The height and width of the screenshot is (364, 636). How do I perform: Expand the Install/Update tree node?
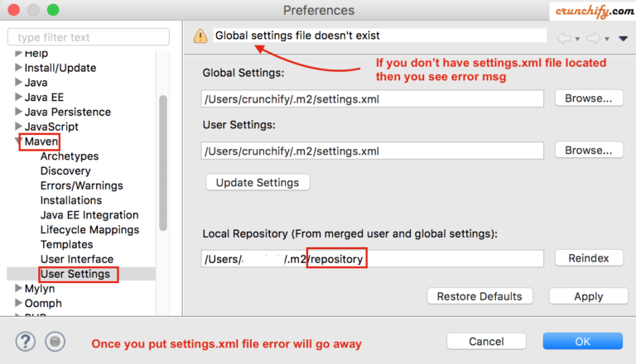click(19, 68)
